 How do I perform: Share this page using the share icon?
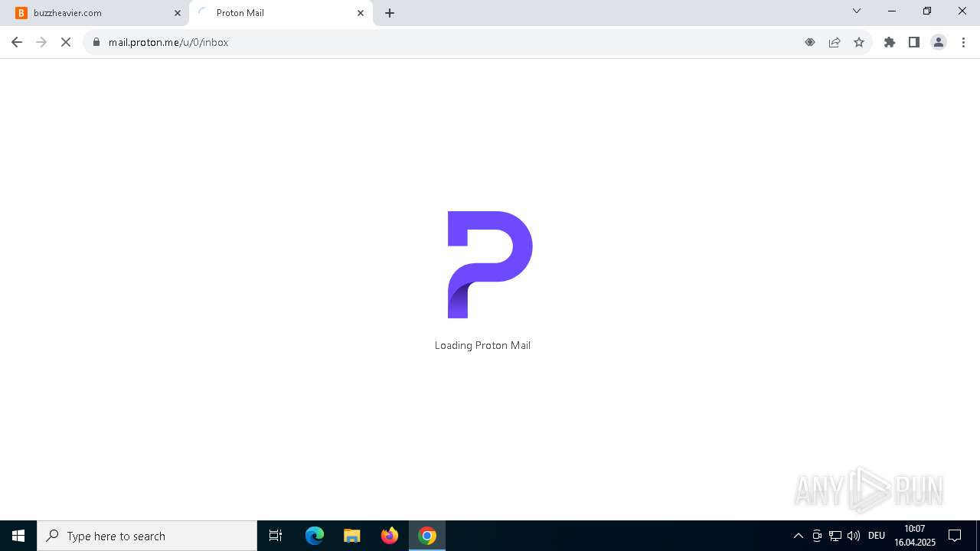(x=835, y=42)
